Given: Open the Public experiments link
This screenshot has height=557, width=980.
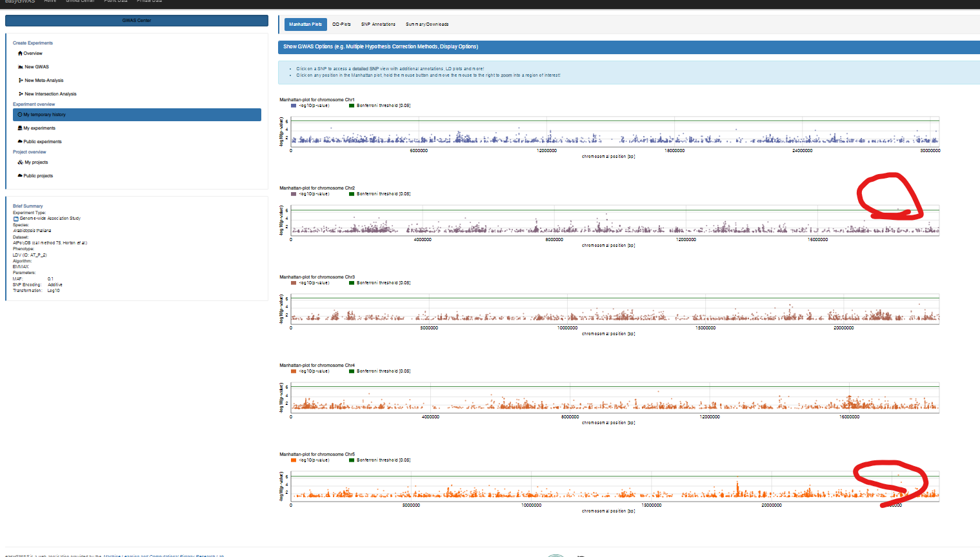Looking at the screenshot, I should point(43,142).
